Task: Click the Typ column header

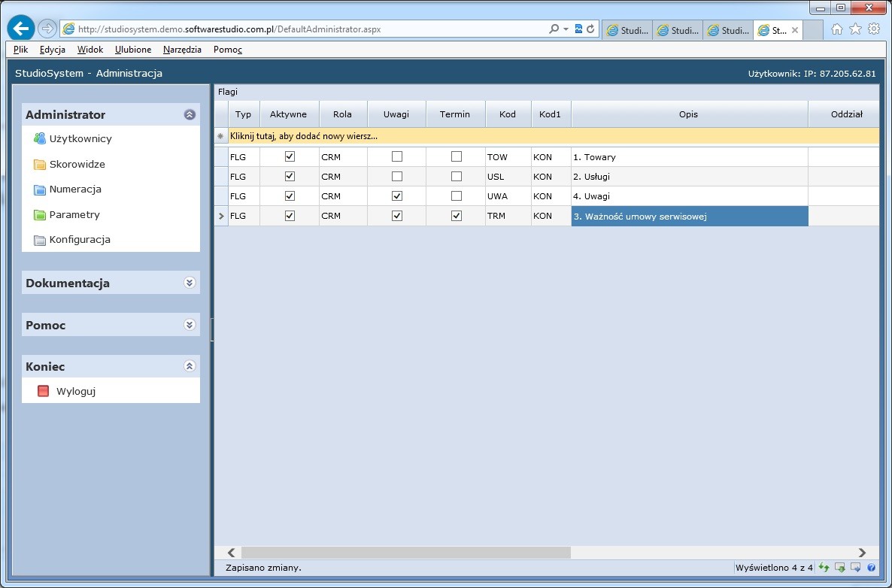Action: (244, 114)
